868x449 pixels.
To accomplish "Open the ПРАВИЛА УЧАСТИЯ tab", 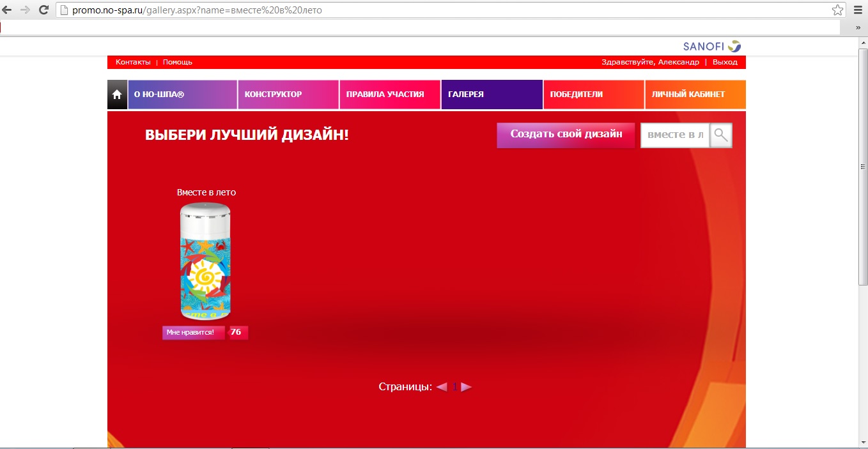I will (x=390, y=95).
